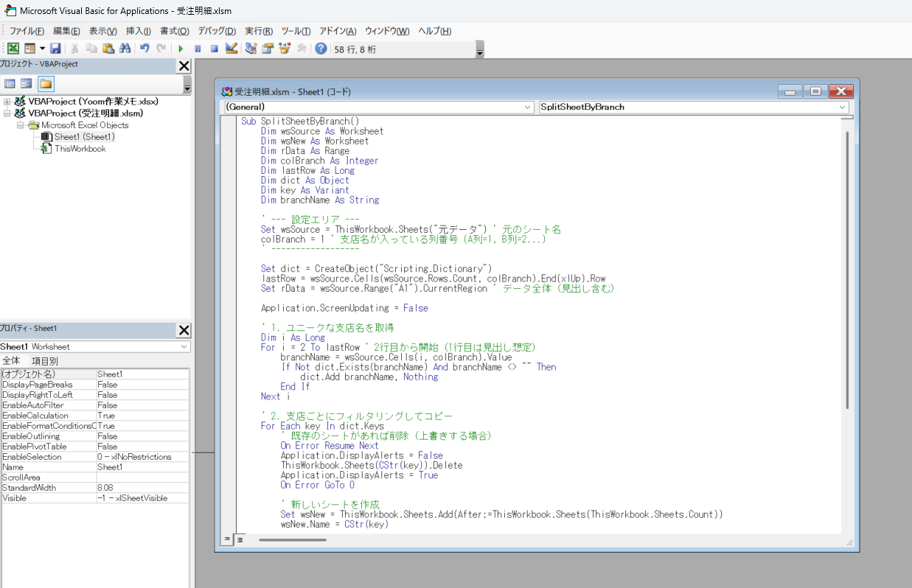
Task: Toggle Folders view in project panel
Action: 46,84
